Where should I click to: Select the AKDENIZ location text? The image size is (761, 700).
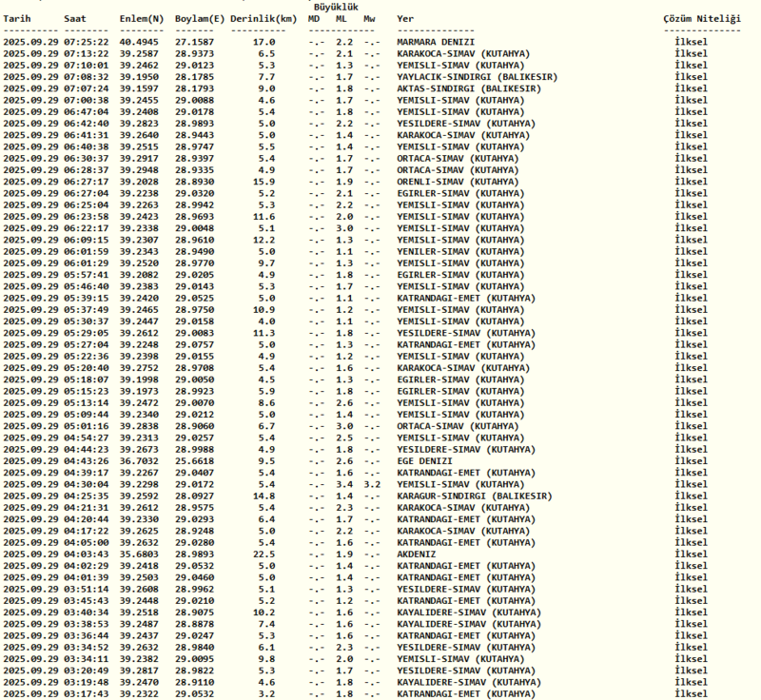[x=417, y=554]
